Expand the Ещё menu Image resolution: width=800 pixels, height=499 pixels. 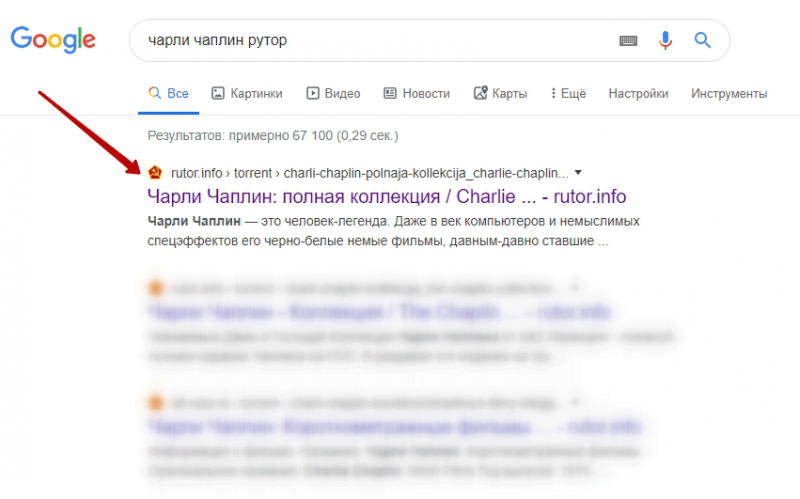568,93
